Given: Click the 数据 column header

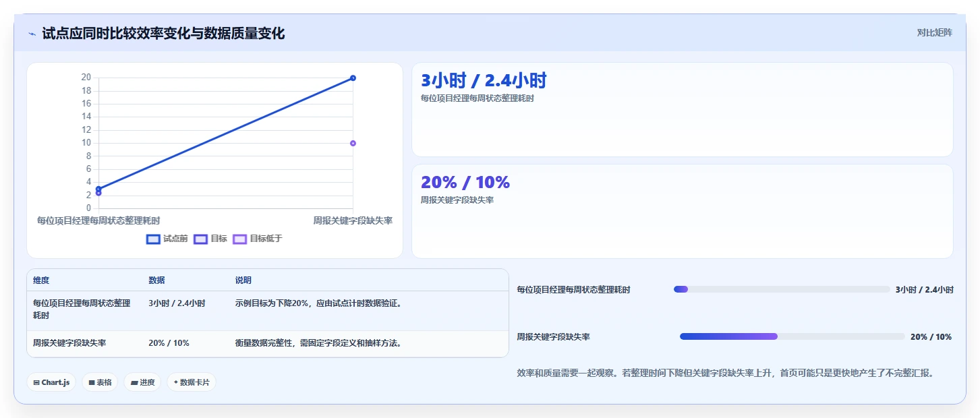Looking at the screenshot, I should click(x=156, y=280).
